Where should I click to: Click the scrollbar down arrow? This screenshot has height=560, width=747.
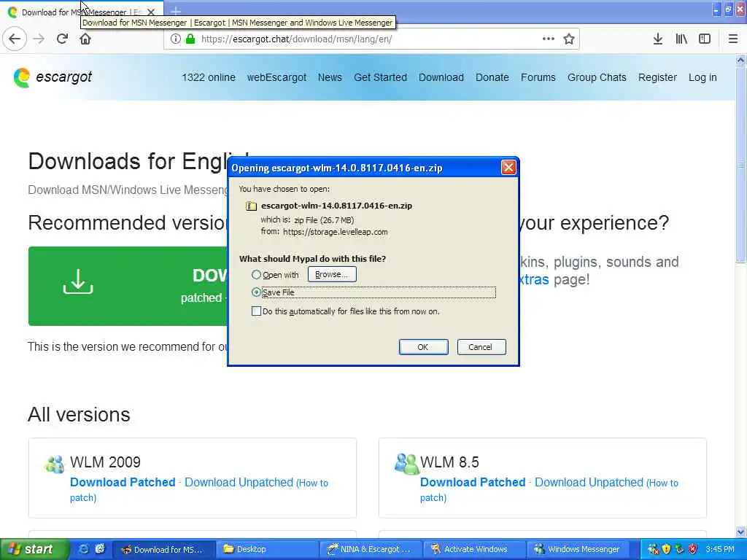point(740,532)
